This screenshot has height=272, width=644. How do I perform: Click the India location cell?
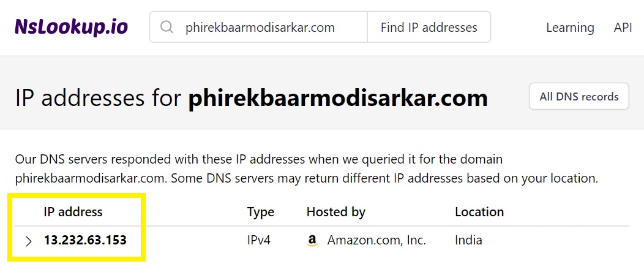pos(469,240)
